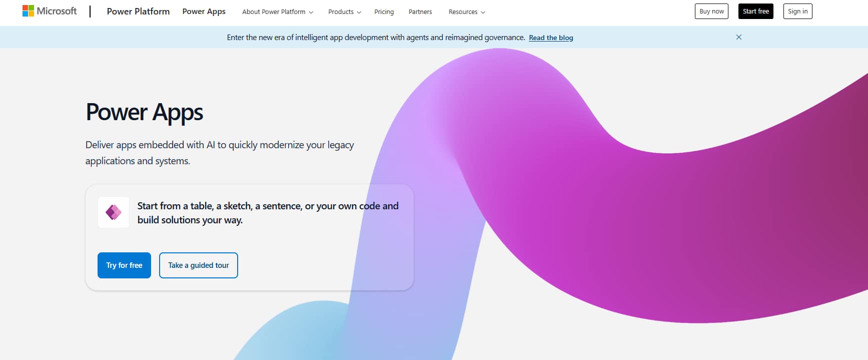Click the Microsoft four-square logo

tap(28, 11)
